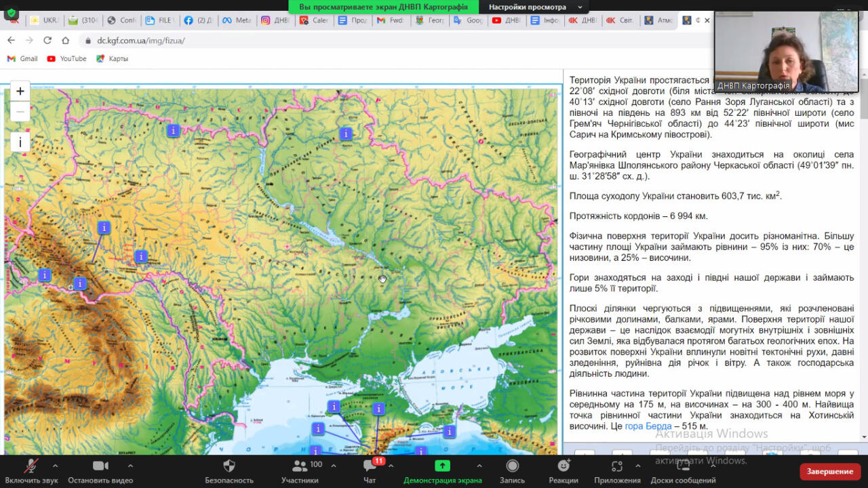
Task: Click the screen viewing notice banner
Action: (383, 7)
